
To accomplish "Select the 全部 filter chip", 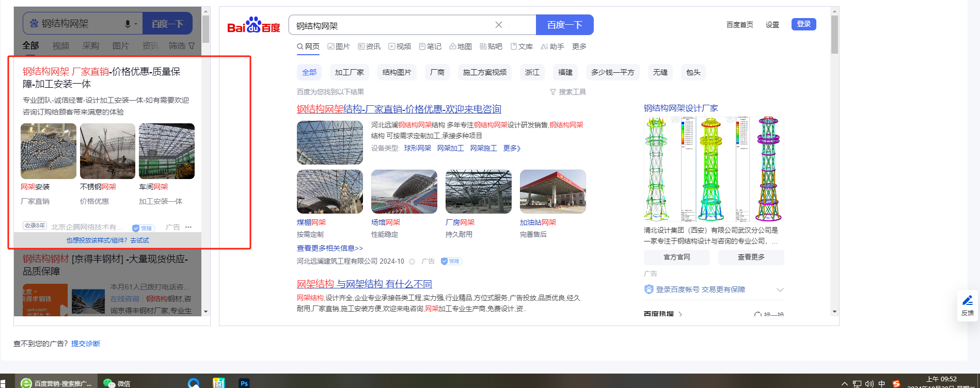I will tap(309, 72).
